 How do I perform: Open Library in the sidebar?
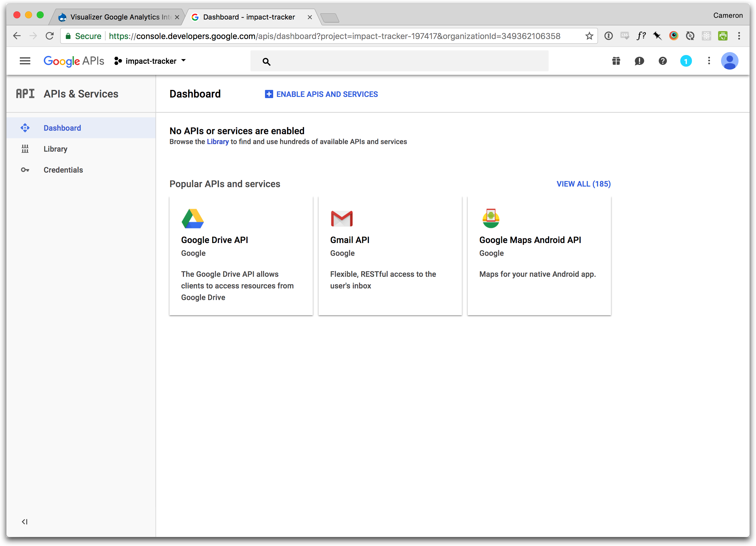pos(55,149)
